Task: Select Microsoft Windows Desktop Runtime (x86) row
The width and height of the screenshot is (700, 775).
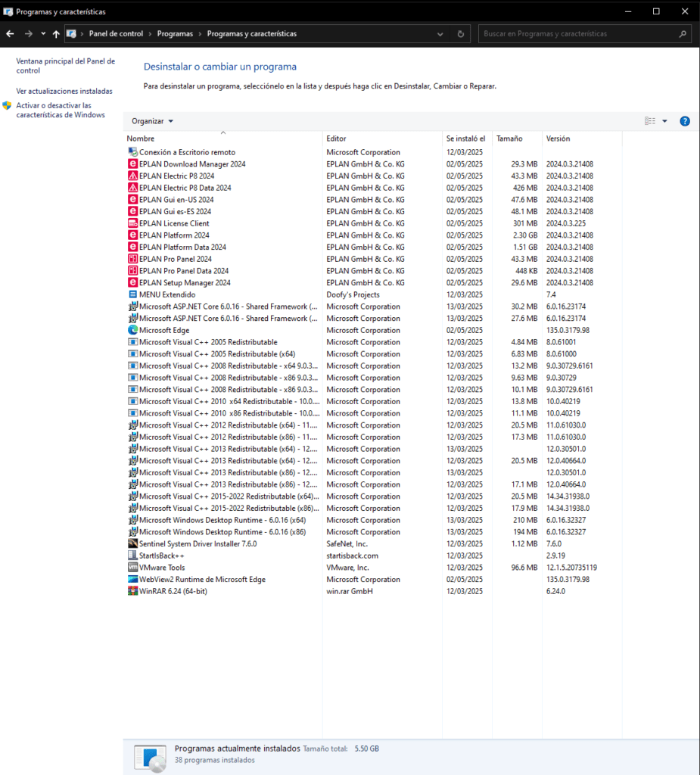Action: click(373, 532)
